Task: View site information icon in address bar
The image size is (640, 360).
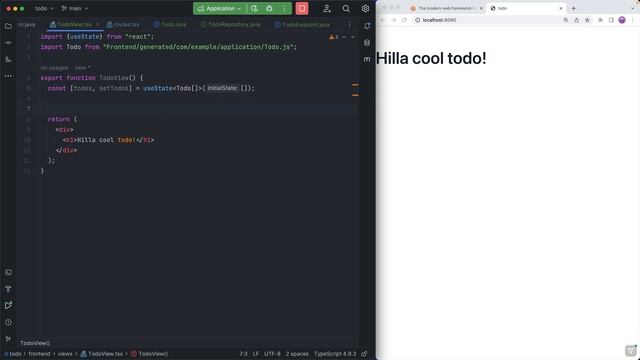Action: [418, 20]
